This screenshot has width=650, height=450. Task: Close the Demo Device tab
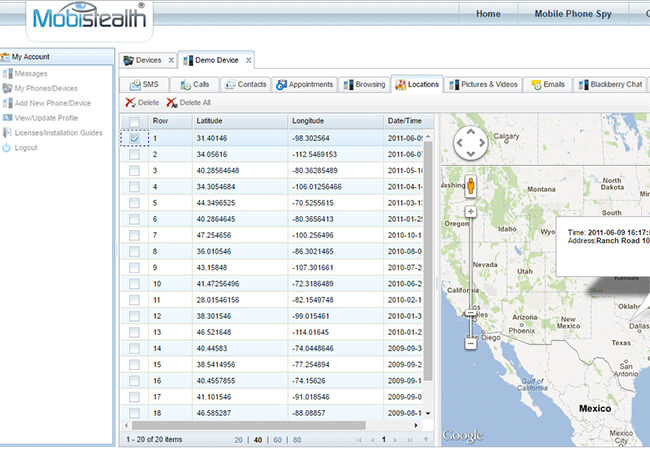249,60
